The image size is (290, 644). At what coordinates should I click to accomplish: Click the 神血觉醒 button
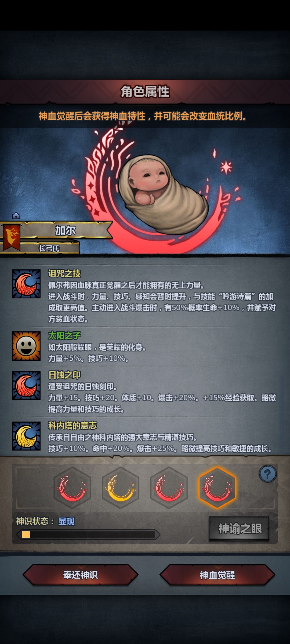217,575
